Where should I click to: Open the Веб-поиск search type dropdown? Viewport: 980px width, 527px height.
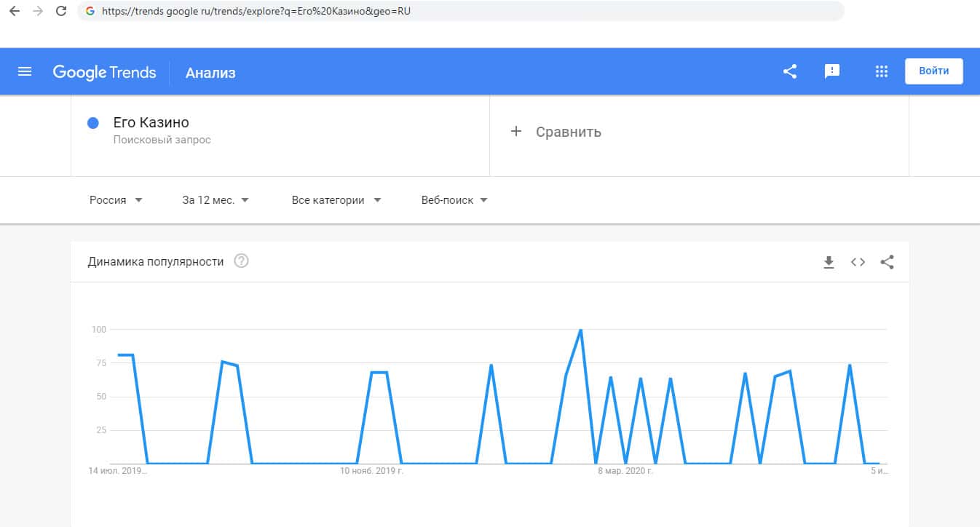tap(454, 200)
